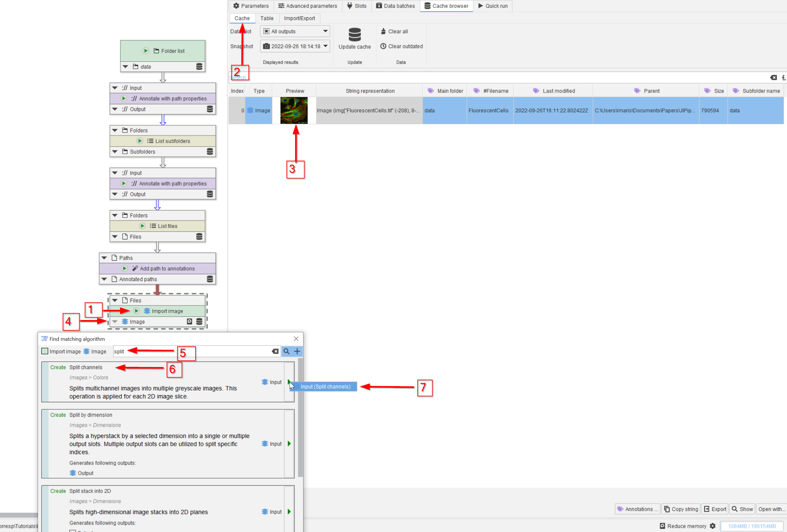Open the Data slot All outputs dropdown

[295, 31]
